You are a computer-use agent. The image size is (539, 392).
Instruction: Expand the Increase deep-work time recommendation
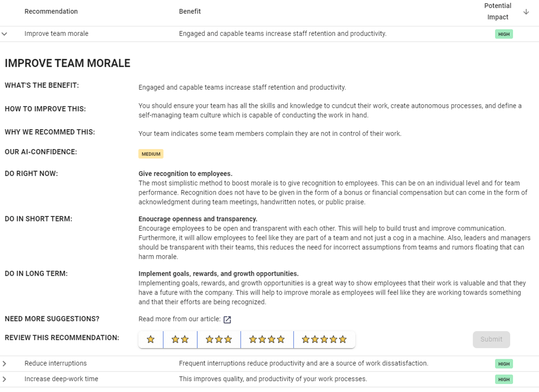coord(5,379)
